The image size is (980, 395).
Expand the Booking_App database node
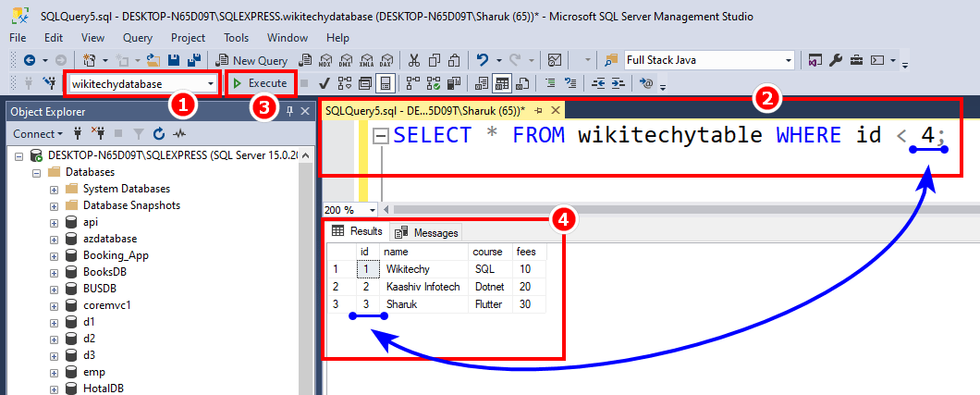[54, 255]
